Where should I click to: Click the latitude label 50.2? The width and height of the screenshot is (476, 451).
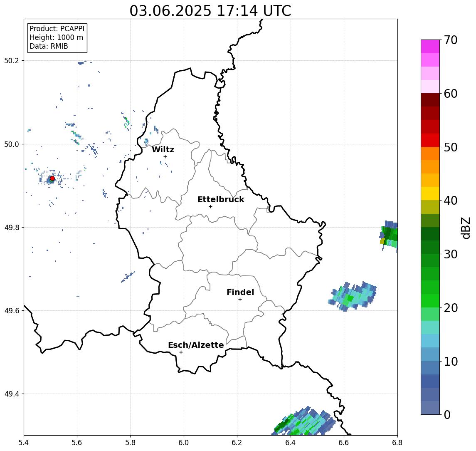(12, 60)
